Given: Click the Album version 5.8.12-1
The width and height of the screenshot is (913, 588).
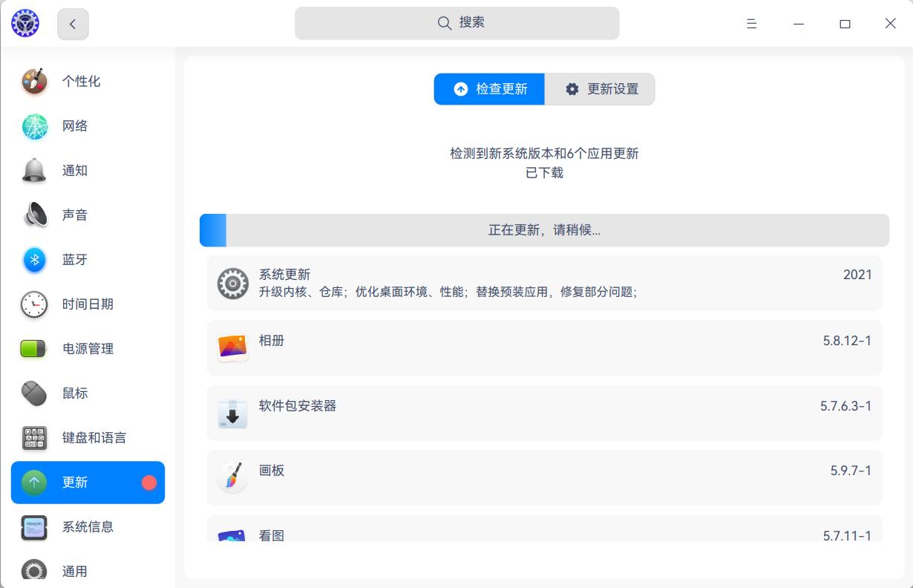Looking at the screenshot, I should click(847, 341).
